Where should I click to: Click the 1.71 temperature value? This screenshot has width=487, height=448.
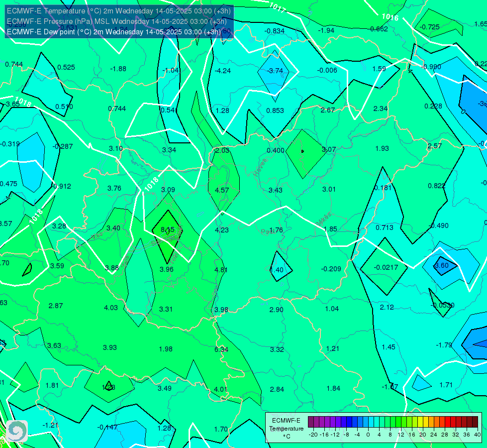[x=446, y=385]
